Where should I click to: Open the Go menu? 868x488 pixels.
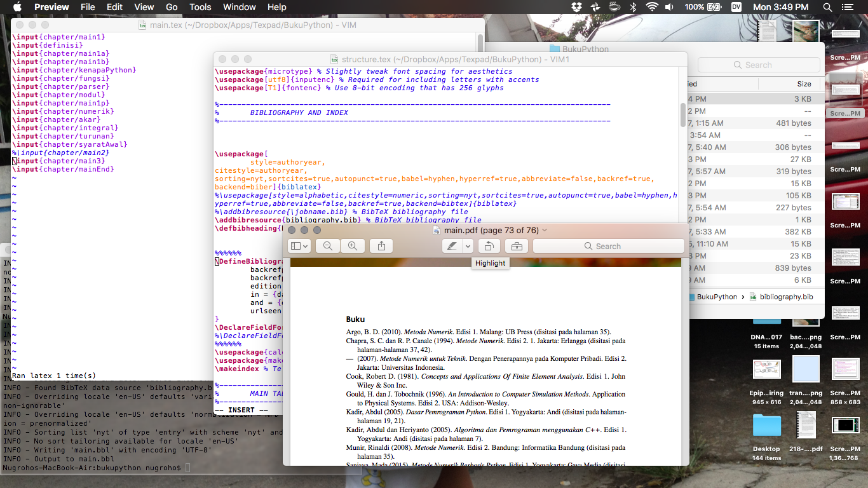click(x=172, y=7)
